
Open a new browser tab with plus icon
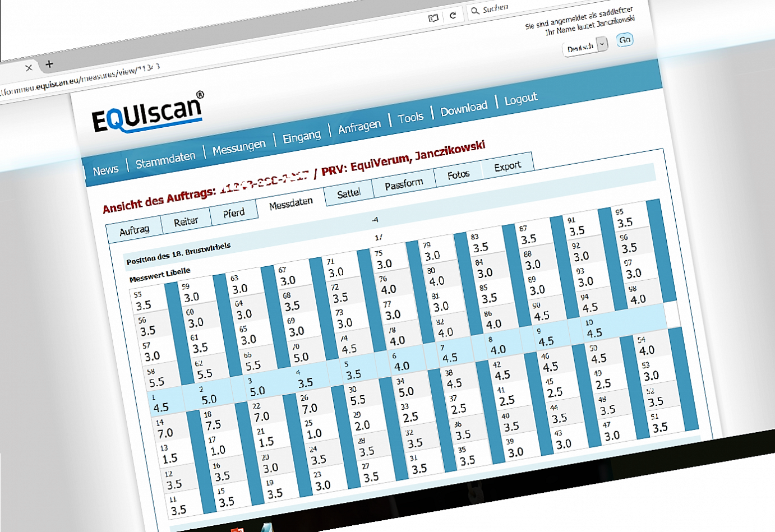click(49, 64)
